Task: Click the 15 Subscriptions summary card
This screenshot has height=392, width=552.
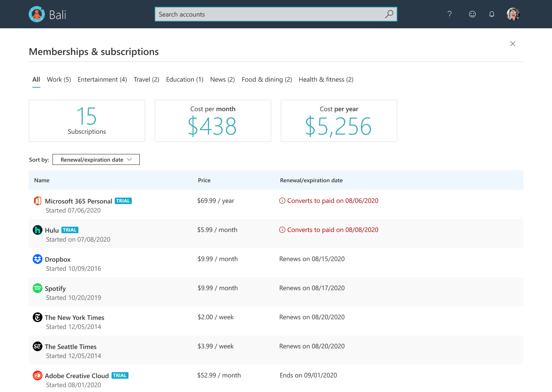Action: (x=87, y=121)
